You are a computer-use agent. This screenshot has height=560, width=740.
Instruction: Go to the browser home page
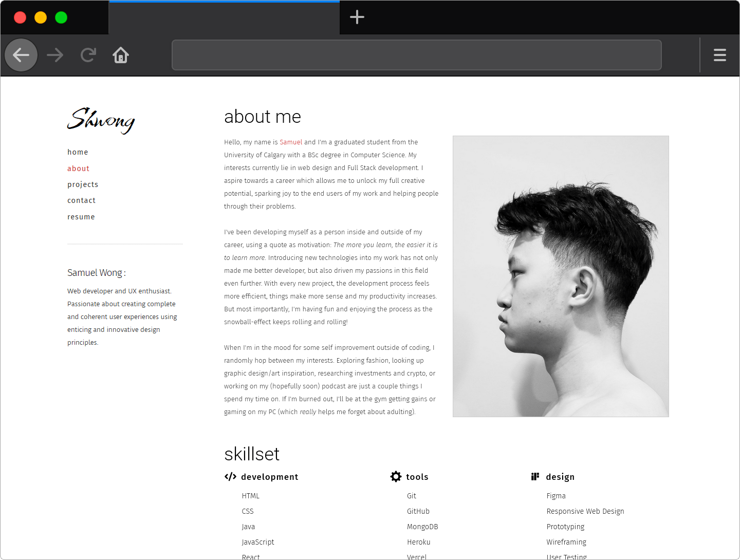pos(121,55)
